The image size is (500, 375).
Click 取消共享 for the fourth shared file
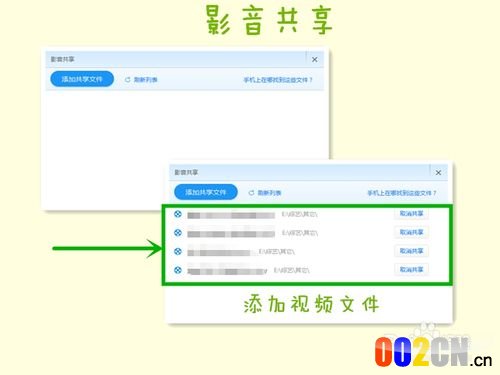tap(411, 269)
